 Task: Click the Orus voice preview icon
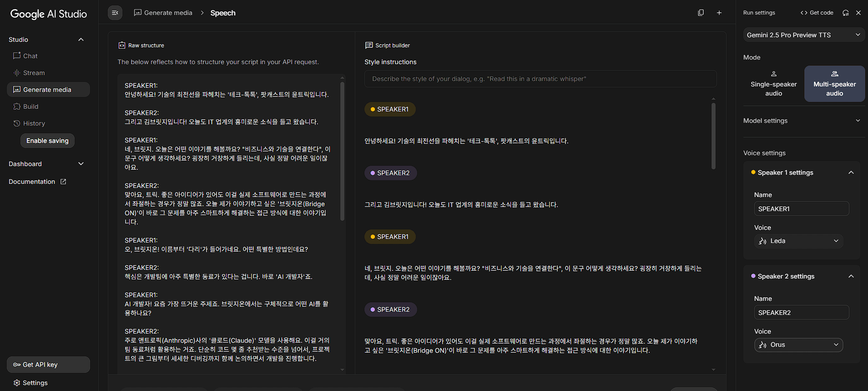(x=763, y=345)
